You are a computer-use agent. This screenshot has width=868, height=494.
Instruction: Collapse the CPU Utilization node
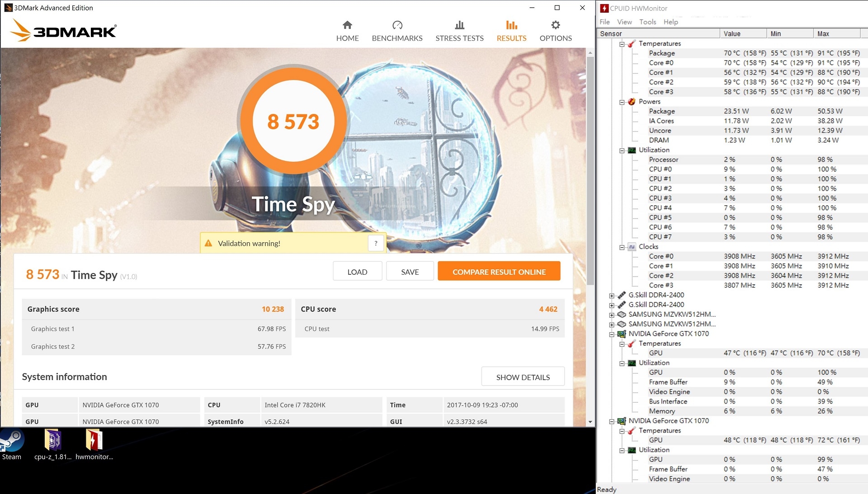(622, 151)
